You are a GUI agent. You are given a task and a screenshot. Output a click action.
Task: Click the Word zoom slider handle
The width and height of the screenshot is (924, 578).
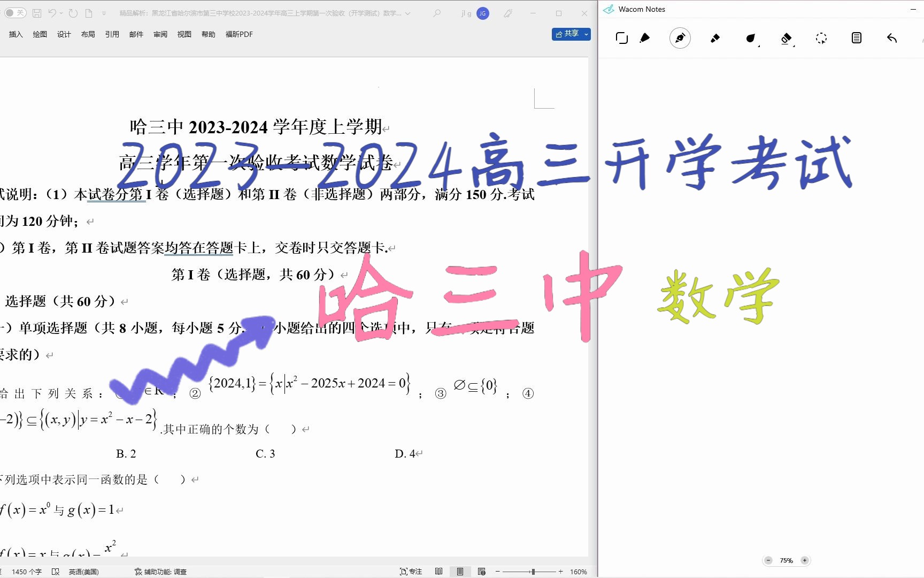point(533,572)
